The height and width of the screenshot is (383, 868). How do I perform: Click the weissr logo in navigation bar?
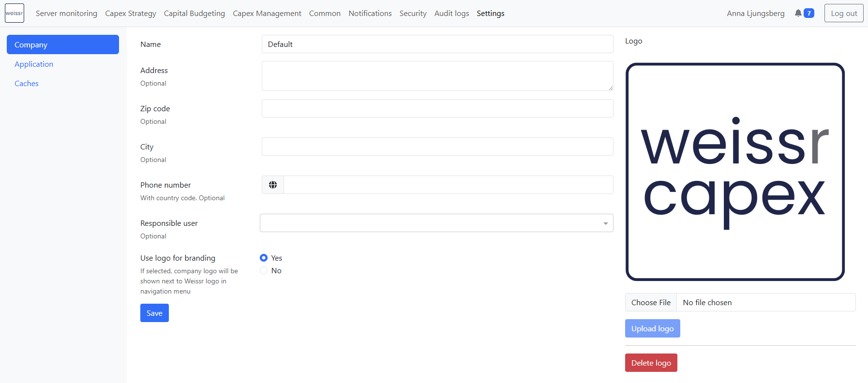(15, 13)
